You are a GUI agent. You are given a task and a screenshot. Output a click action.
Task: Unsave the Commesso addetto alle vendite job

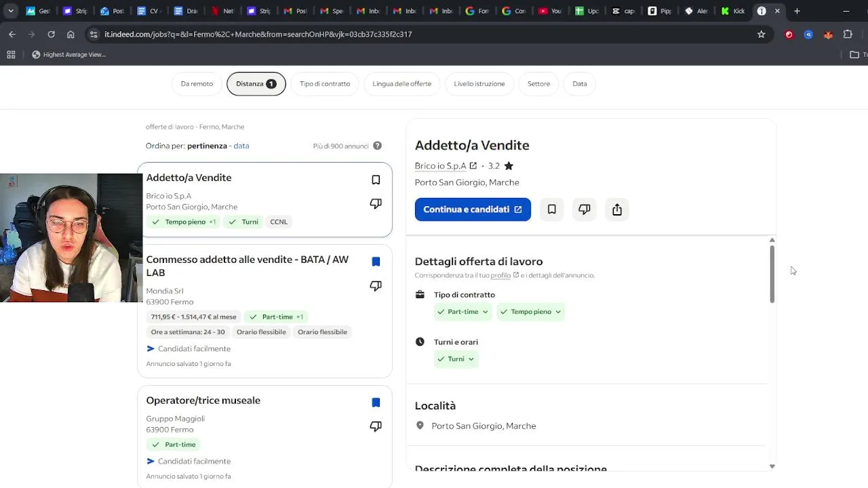[x=376, y=262]
